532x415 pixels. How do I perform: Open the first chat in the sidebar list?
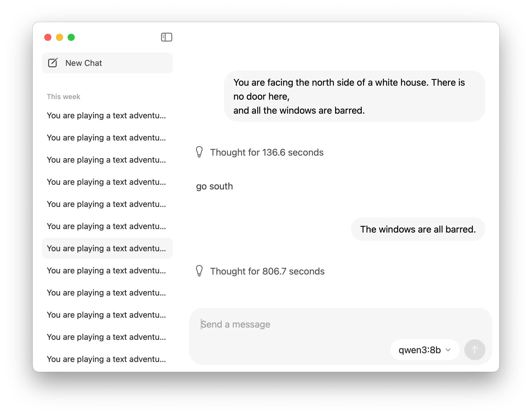click(106, 115)
